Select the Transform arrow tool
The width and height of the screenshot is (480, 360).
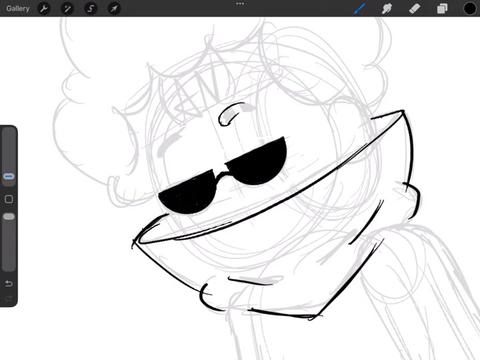click(x=114, y=8)
